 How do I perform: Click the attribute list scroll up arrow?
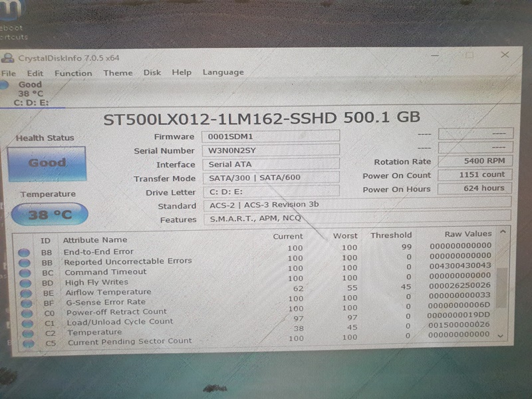pyautogui.click(x=503, y=231)
